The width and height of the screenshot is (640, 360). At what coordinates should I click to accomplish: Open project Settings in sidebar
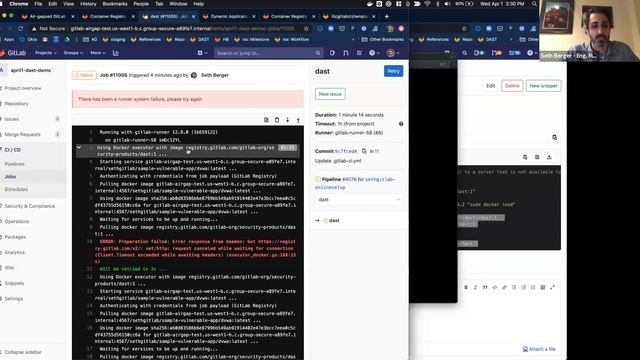13,299
